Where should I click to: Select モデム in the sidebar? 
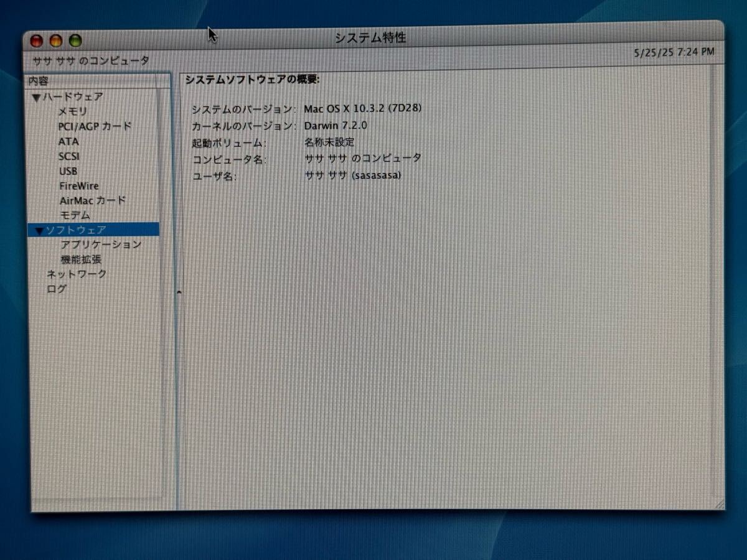click(x=75, y=215)
